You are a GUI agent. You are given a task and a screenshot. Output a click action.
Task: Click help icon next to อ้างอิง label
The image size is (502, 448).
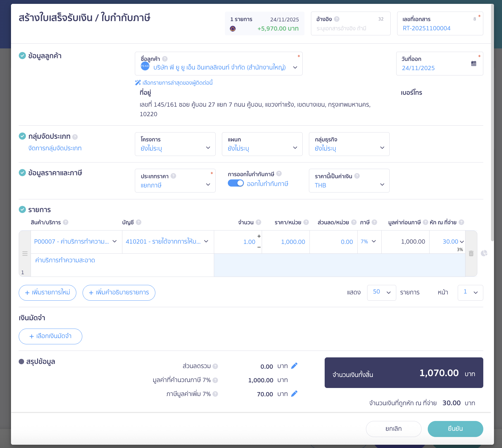(337, 19)
